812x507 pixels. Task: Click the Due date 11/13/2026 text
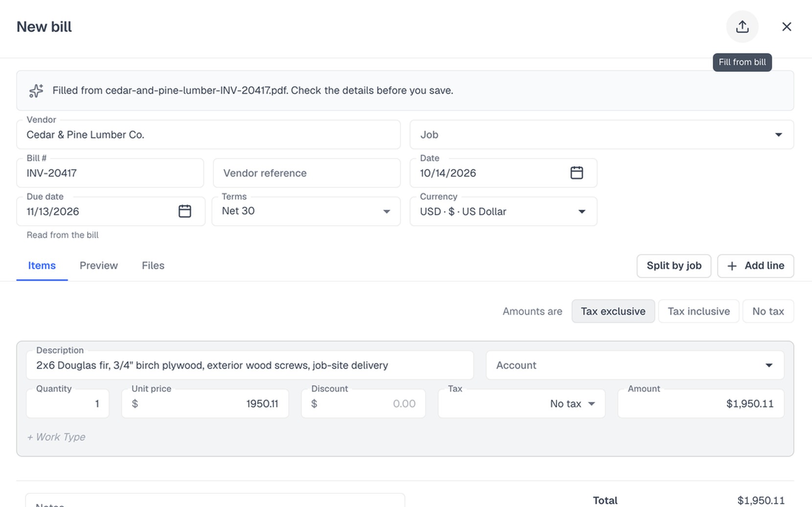(53, 212)
